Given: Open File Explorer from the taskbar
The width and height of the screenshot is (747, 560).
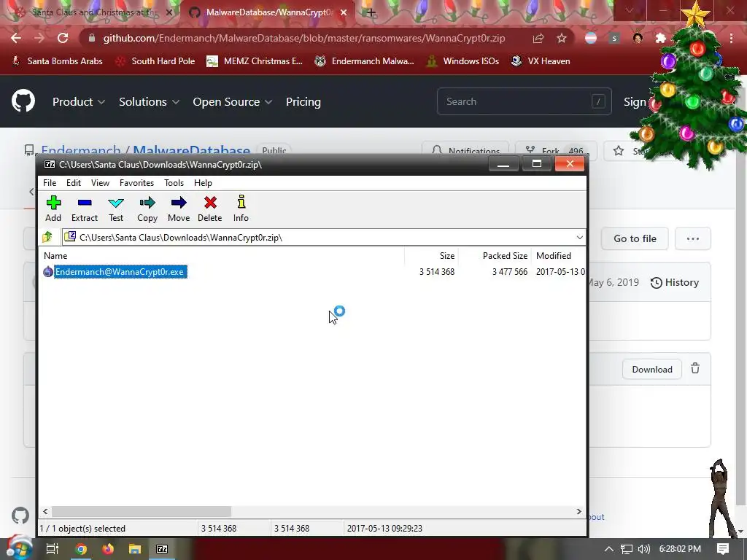Looking at the screenshot, I should 135,549.
